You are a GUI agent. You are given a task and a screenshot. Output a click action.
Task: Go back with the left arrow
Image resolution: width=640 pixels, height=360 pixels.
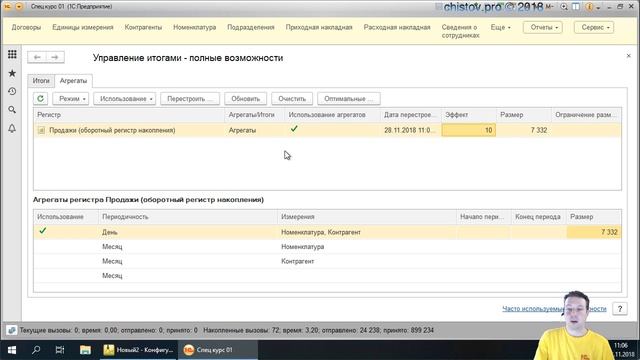[x=37, y=57]
